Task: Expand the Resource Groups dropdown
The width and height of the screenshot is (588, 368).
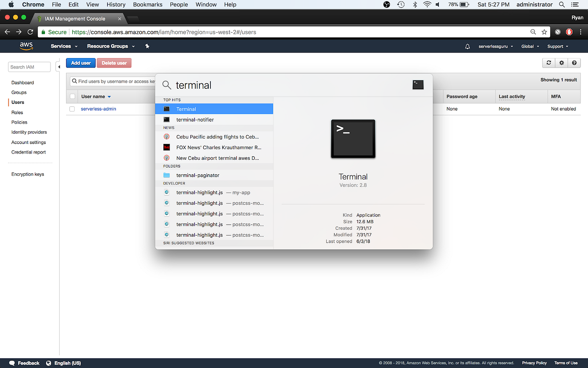Action: [x=111, y=46]
